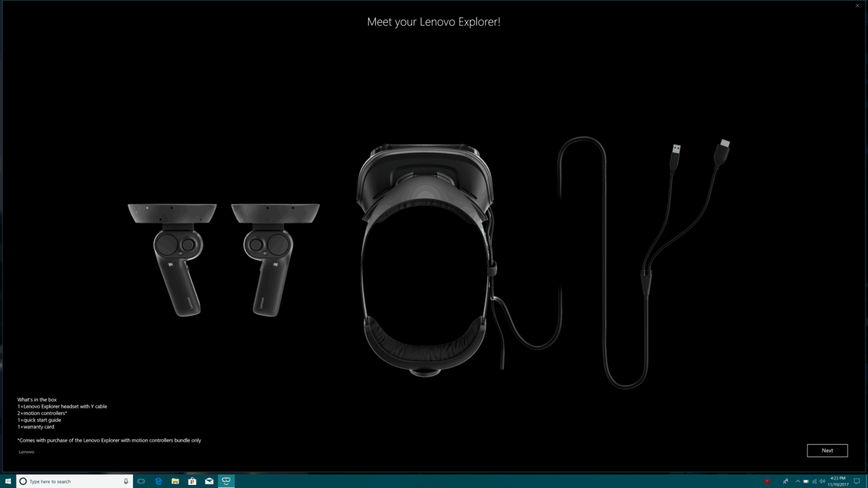
Task: Click the "1×warranty card" line
Action: pyautogui.click(x=36, y=427)
